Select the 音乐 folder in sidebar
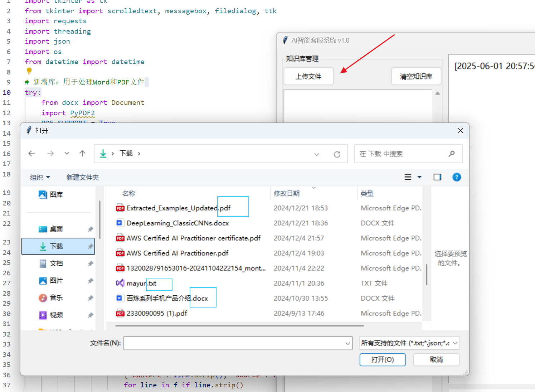 click(x=56, y=298)
